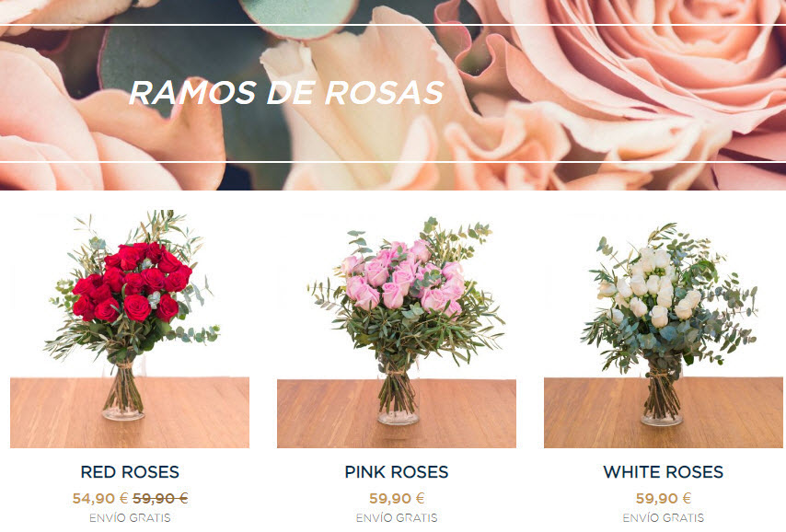The height and width of the screenshot is (532, 786).
Task: Click the 59,90 € price under Pink Roses
Action: click(397, 499)
